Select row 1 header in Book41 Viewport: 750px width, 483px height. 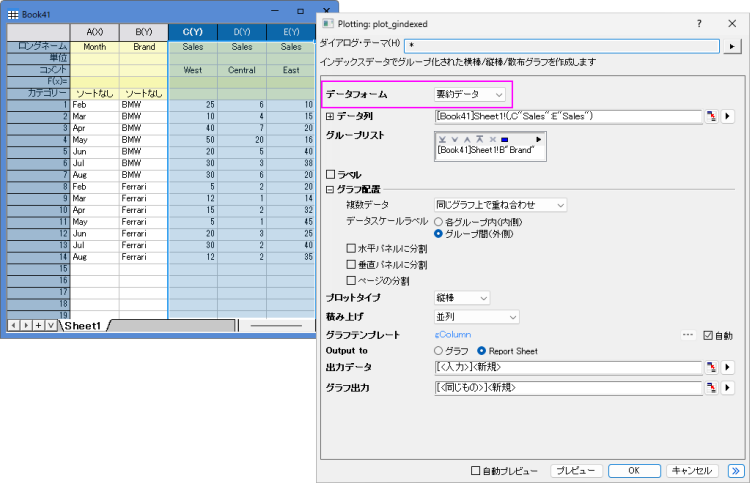[38, 105]
